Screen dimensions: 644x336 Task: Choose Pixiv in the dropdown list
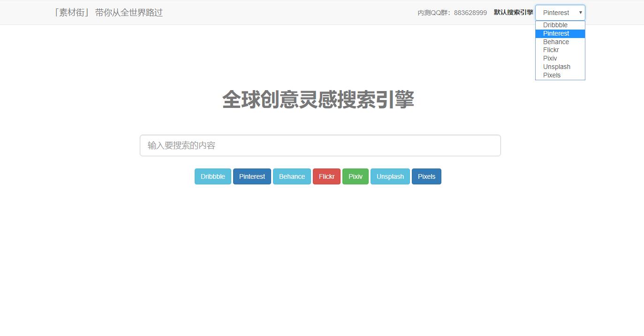coord(550,58)
